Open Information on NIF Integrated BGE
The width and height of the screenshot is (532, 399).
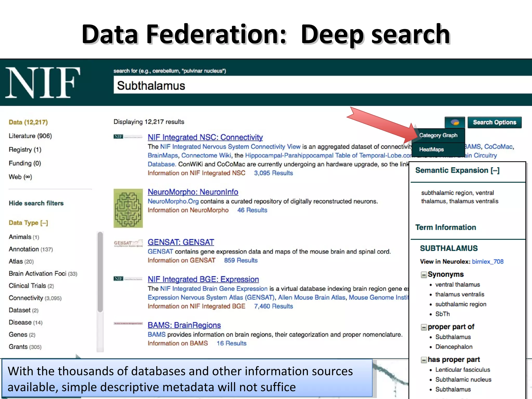point(196,306)
